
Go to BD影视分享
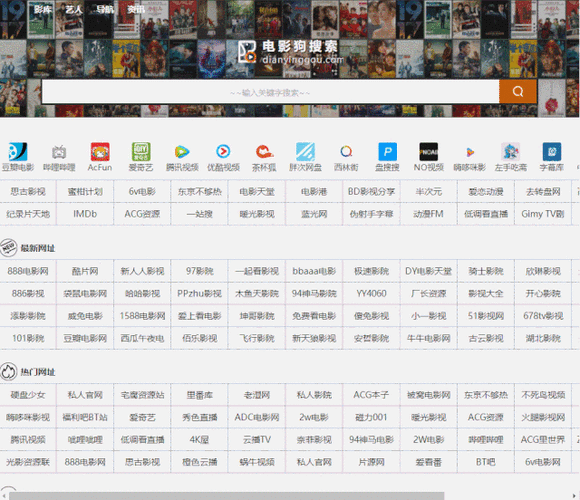tap(371, 192)
